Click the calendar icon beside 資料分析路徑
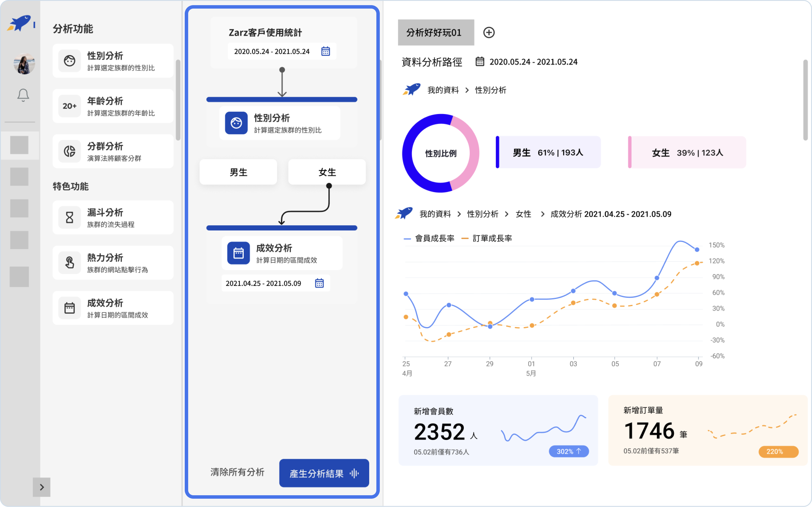812x507 pixels. click(x=480, y=62)
